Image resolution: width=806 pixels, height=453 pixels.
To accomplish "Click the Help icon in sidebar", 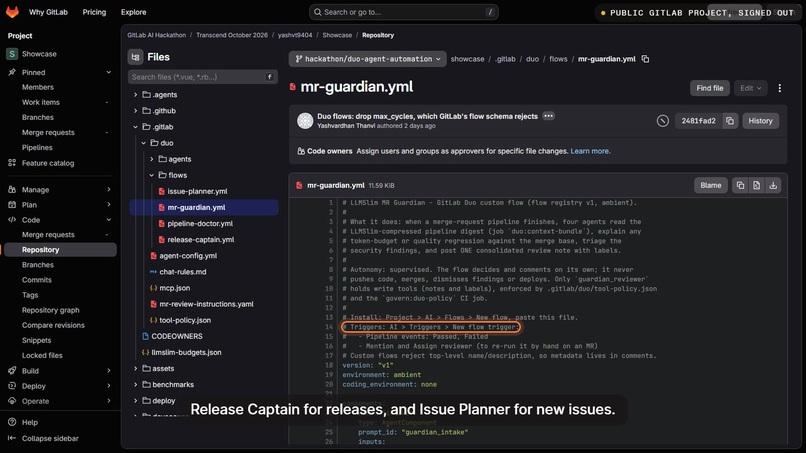I will [x=12, y=422].
